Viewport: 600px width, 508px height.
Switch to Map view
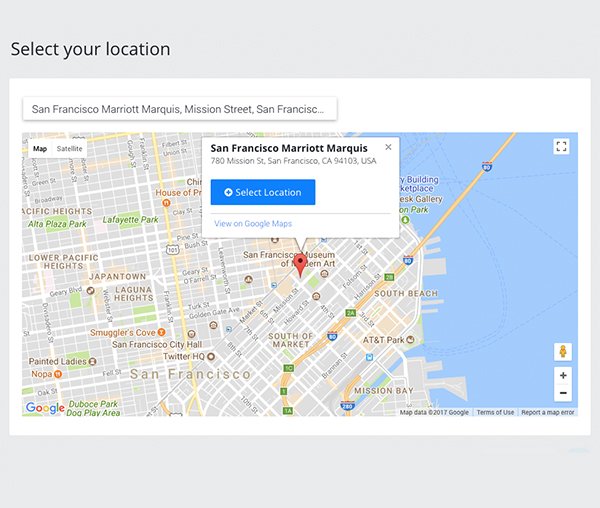(40, 148)
